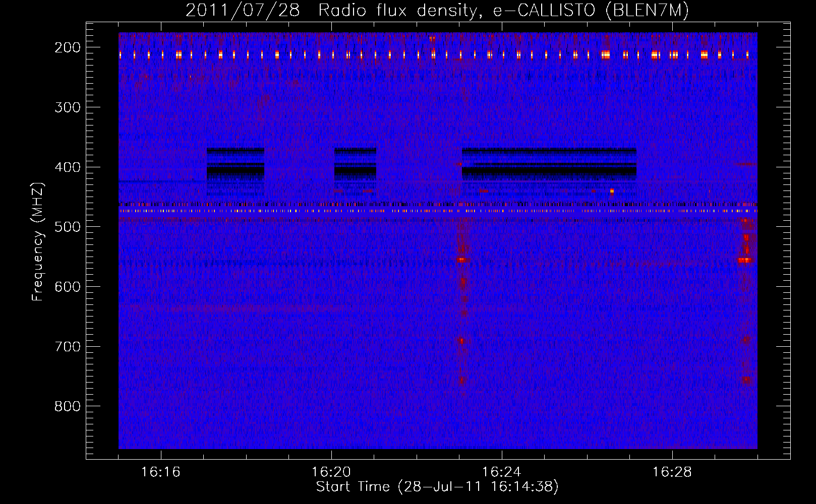Click the bright red burst at 16:23 near 560 MHz

pos(462,260)
